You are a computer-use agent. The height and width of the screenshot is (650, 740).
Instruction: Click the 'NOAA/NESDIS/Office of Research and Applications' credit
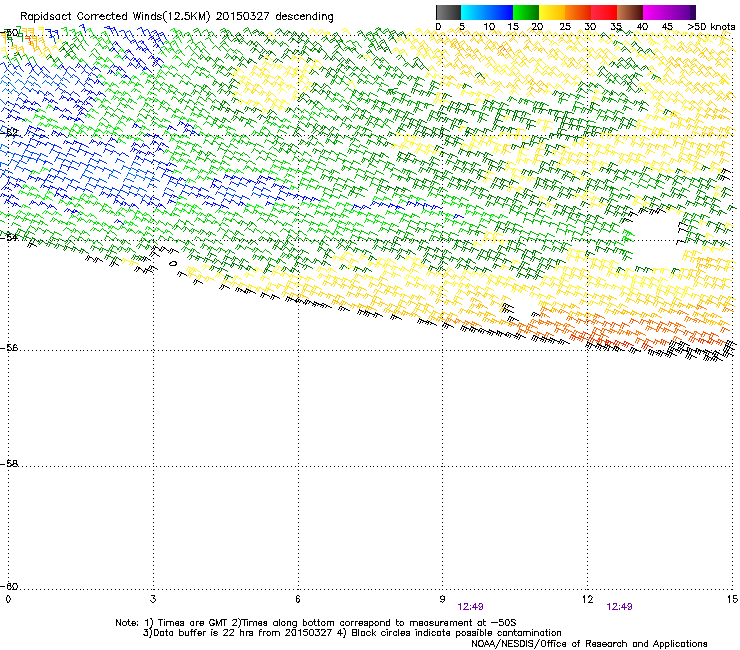click(589, 644)
